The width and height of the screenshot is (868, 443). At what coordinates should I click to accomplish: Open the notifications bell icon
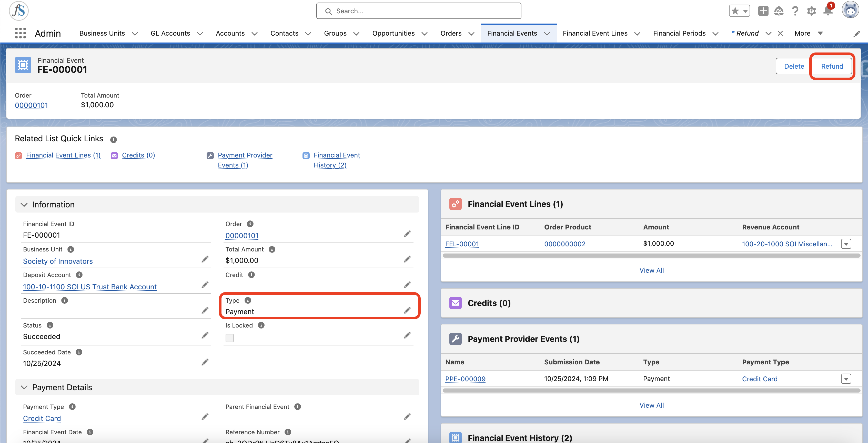tap(827, 11)
